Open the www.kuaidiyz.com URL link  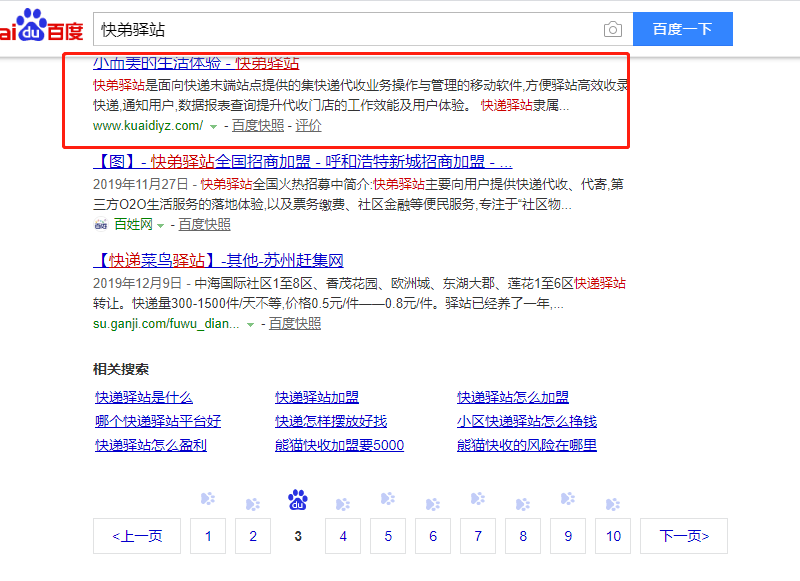pos(148,125)
